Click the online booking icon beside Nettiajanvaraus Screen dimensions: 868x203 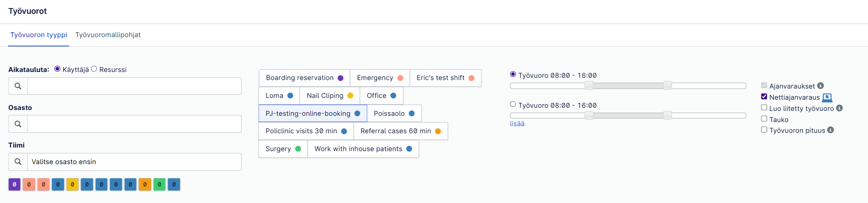point(827,97)
